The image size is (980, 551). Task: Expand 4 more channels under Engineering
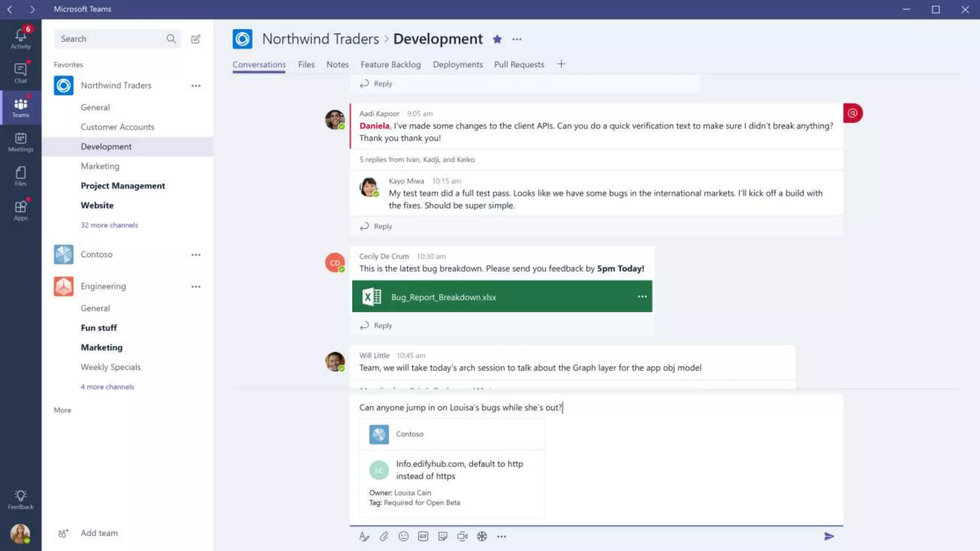[x=107, y=386]
